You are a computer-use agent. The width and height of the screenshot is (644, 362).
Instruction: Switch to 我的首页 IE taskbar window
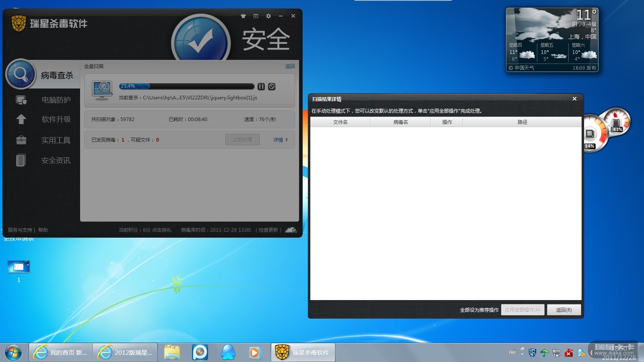click(x=61, y=352)
